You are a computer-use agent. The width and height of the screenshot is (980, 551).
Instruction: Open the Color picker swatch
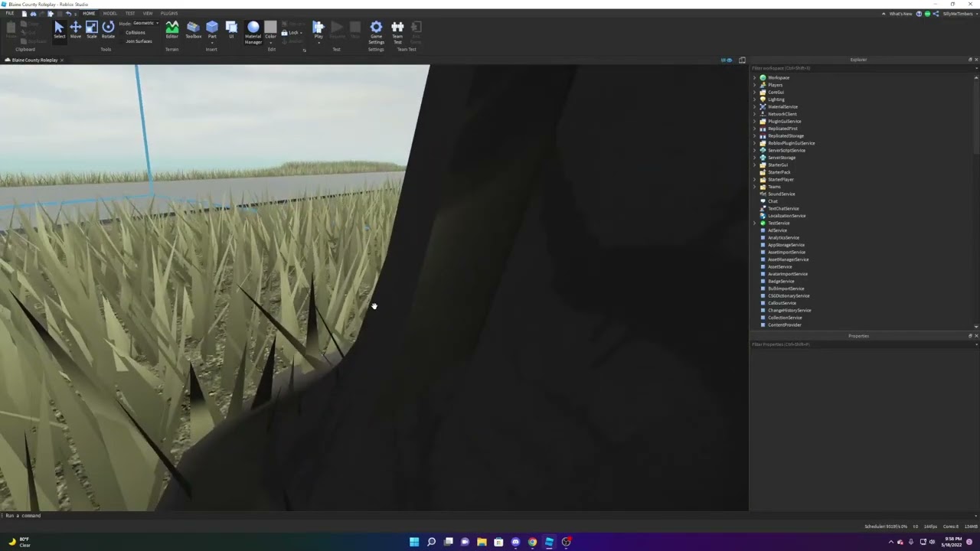[270, 28]
